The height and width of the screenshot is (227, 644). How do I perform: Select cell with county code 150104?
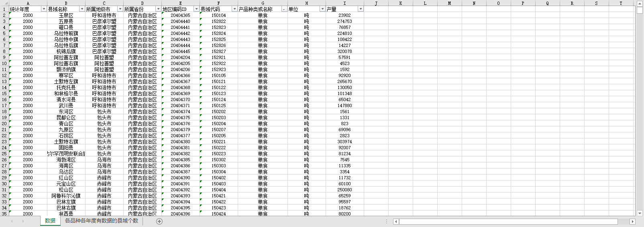[x=218, y=15]
